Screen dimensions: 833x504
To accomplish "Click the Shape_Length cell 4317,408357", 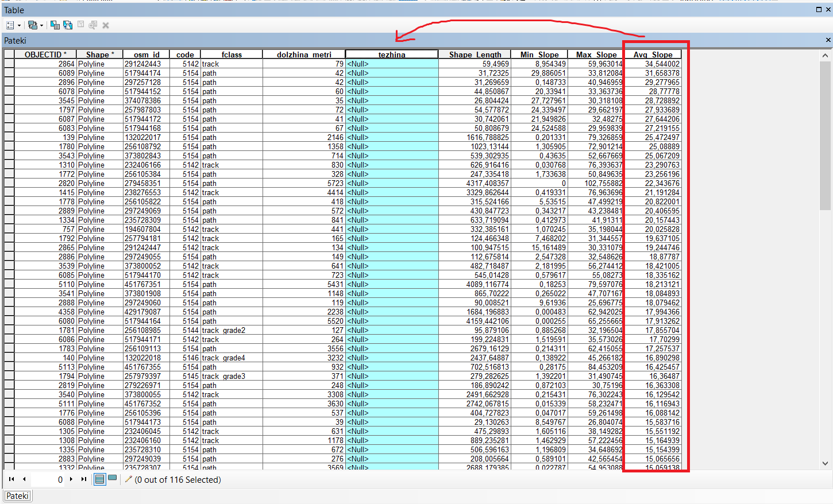I will pyautogui.click(x=475, y=183).
